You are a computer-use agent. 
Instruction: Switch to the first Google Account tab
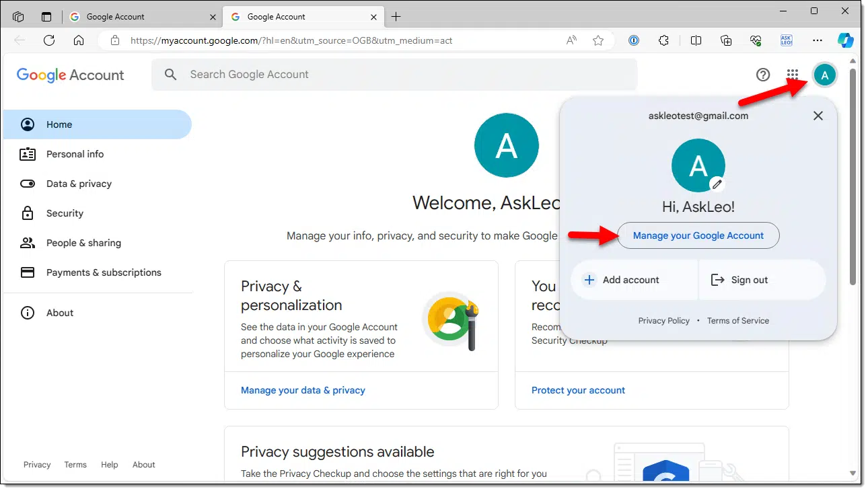pyautogui.click(x=143, y=17)
